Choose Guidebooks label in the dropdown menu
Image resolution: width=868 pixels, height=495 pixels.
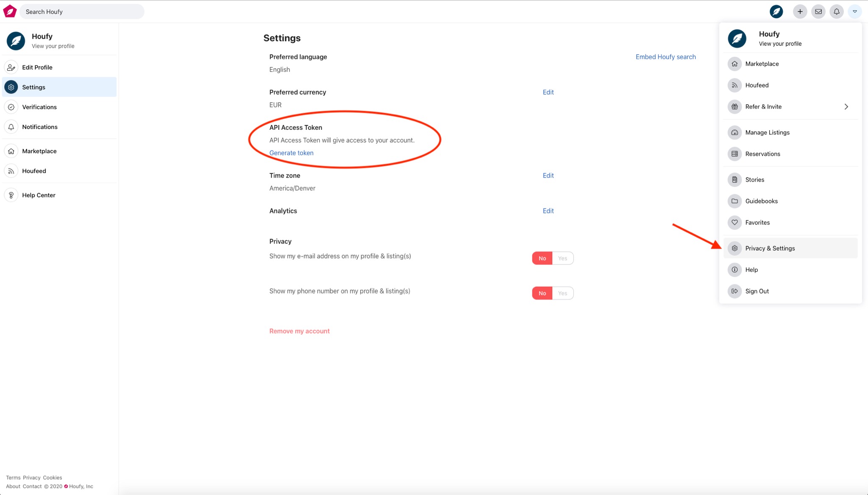click(x=762, y=201)
